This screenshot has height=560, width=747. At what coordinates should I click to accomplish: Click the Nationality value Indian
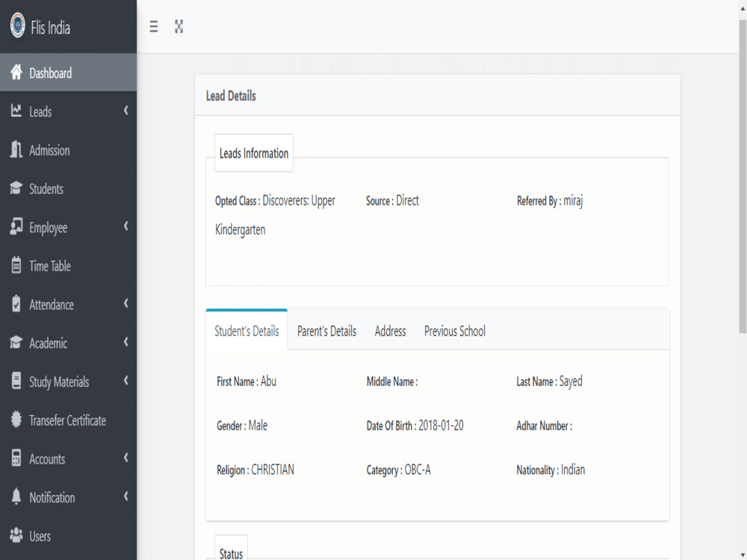(573, 470)
